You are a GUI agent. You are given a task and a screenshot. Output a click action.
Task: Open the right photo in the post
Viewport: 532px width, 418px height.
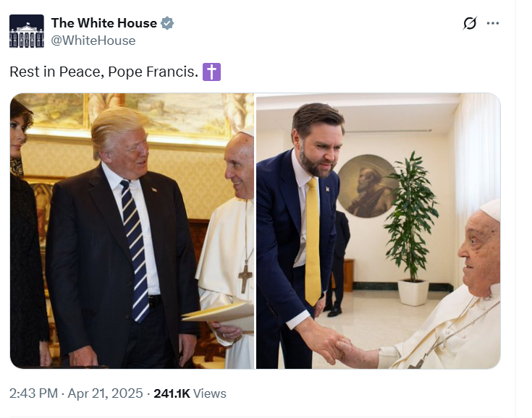point(378,231)
